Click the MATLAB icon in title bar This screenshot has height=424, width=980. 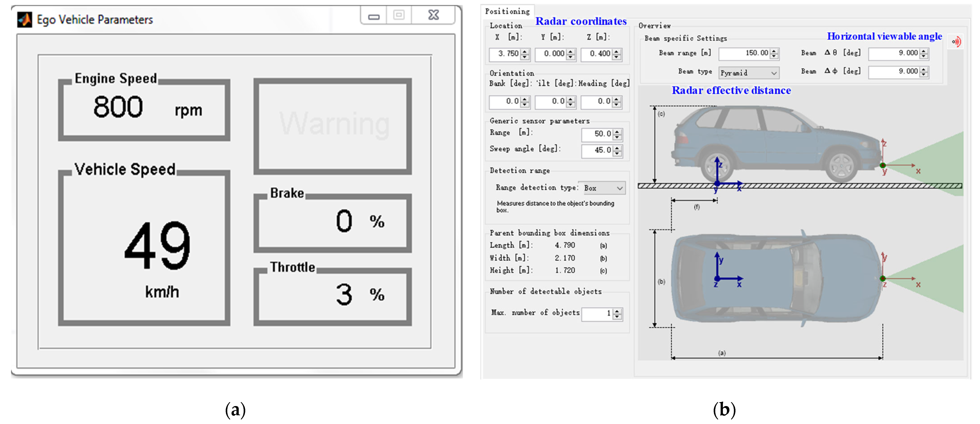[25, 19]
